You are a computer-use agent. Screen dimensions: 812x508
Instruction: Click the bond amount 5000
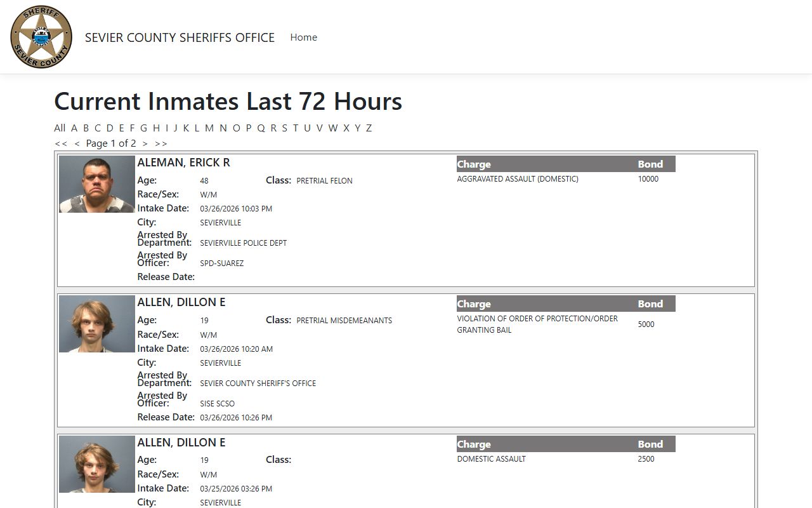click(646, 324)
